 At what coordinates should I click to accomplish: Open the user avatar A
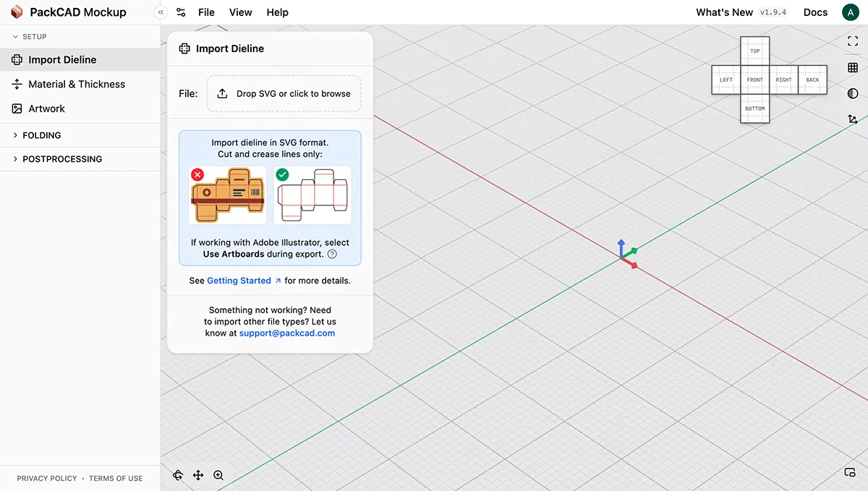point(850,12)
